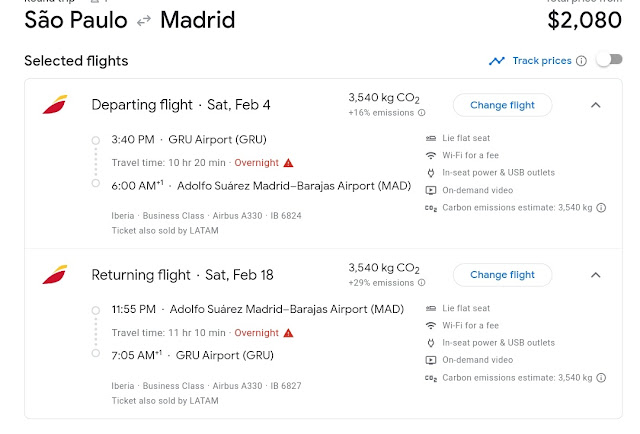The image size is (640, 434).
Task: Click the Track prices trend graph icon
Action: [x=497, y=61]
